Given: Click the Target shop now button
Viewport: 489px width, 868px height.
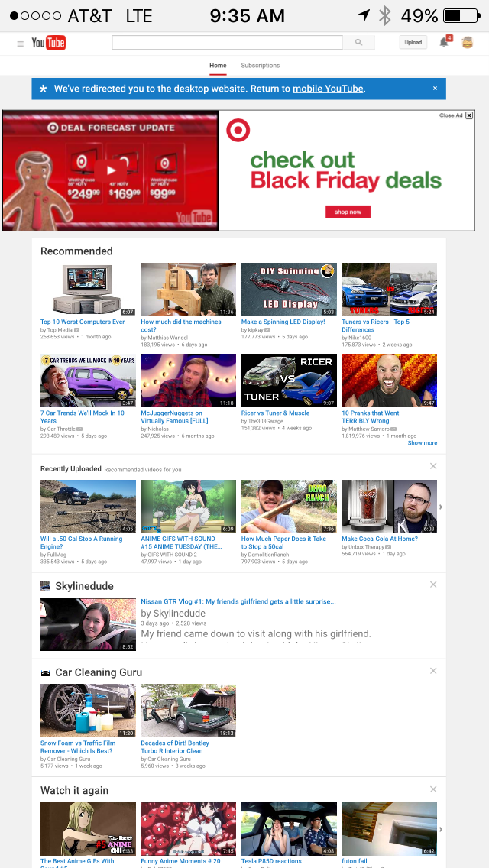Looking at the screenshot, I should 348,212.
